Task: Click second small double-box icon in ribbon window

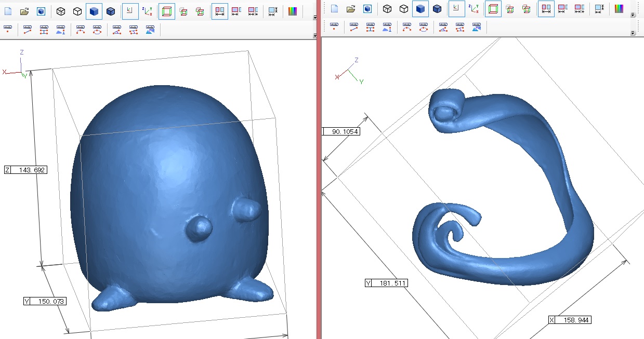Action: click(527, 8)
